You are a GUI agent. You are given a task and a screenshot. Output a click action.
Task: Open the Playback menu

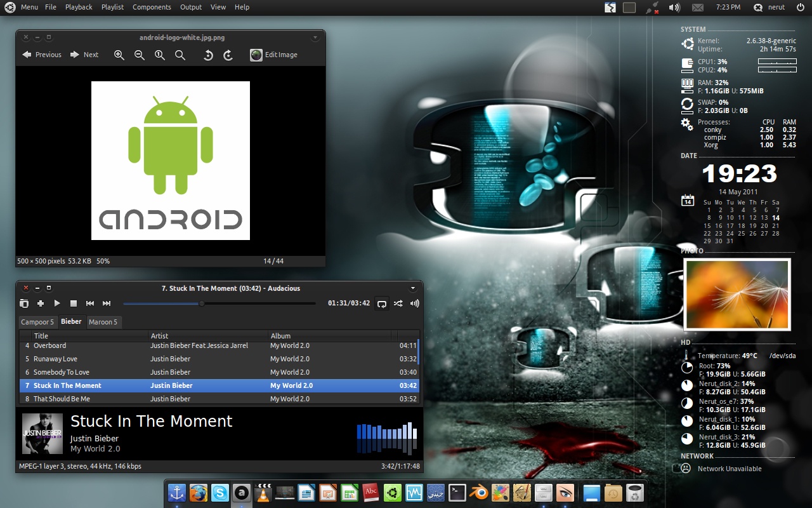click(x=79, y=7)
